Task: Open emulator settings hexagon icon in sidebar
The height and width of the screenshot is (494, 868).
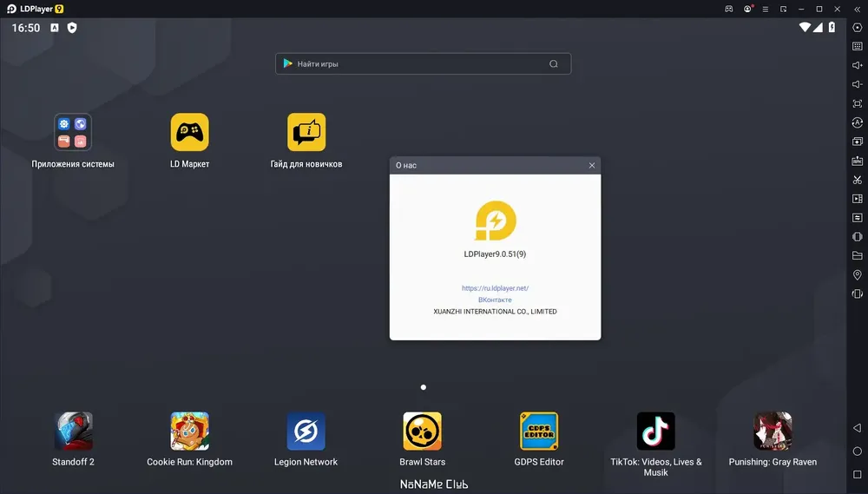Action: (x=857, y=27)
